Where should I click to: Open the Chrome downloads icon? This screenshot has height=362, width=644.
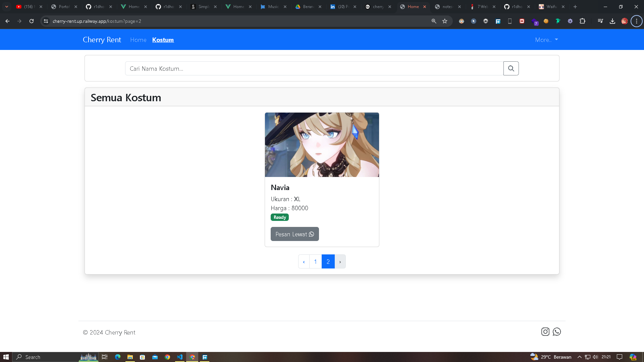point(612,21)
